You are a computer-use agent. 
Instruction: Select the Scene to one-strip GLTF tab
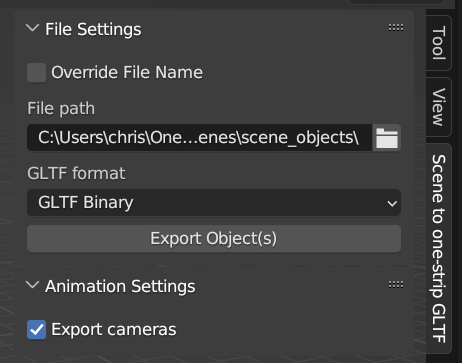click(439, 248)
